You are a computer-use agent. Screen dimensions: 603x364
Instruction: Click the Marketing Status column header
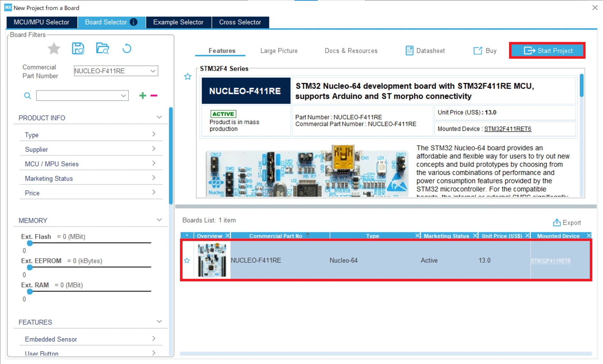pyautogui.click(x=446, y=236)
